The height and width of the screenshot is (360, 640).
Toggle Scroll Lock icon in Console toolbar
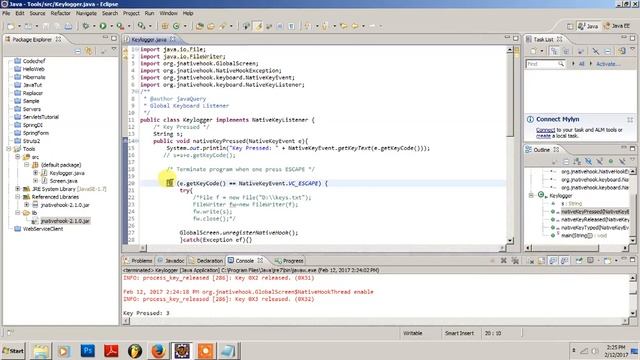tap(542, 260)
